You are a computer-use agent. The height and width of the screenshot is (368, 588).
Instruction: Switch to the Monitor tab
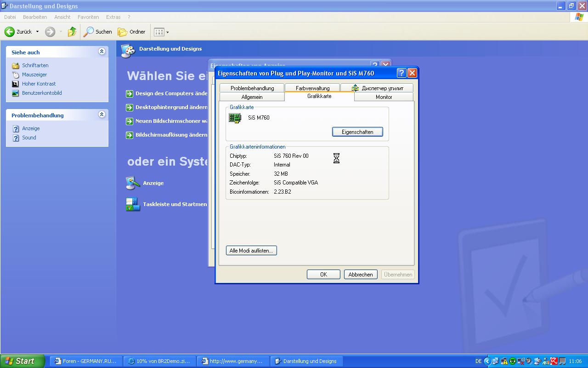click(384, 97)
